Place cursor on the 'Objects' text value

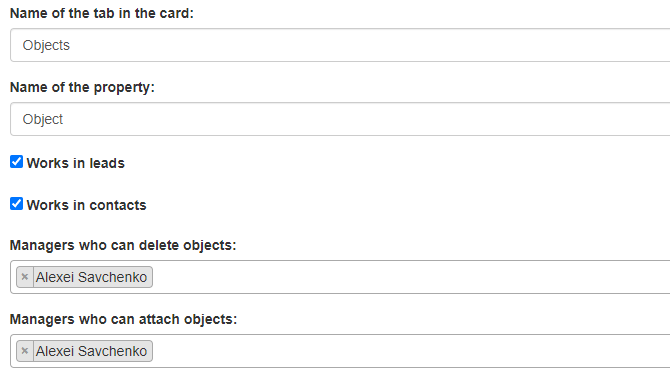coord(46,45)
